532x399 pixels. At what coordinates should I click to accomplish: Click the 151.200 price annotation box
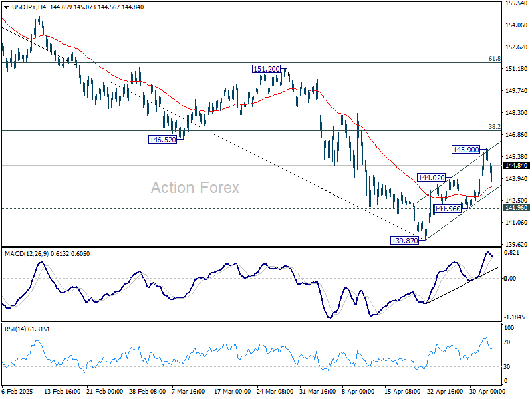(265, 68)
